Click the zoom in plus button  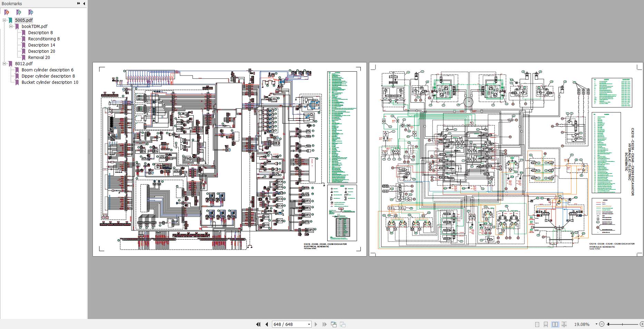click(642, 324)
